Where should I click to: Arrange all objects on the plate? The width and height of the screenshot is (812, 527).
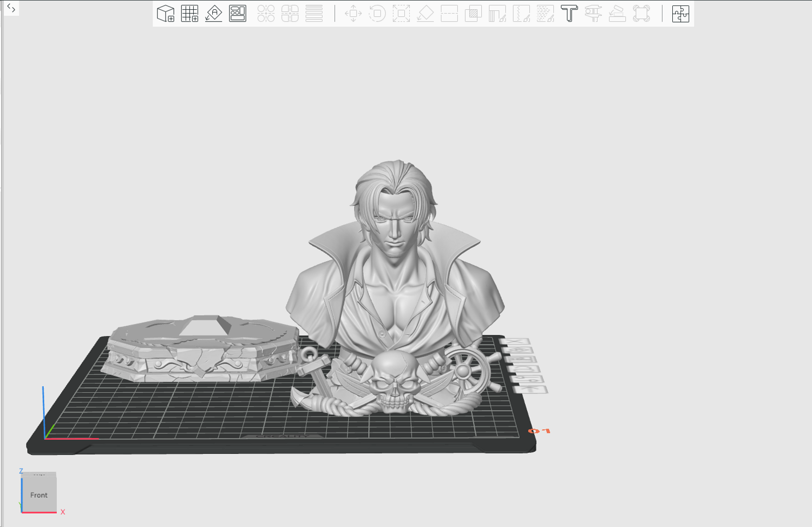coord(238,14)
